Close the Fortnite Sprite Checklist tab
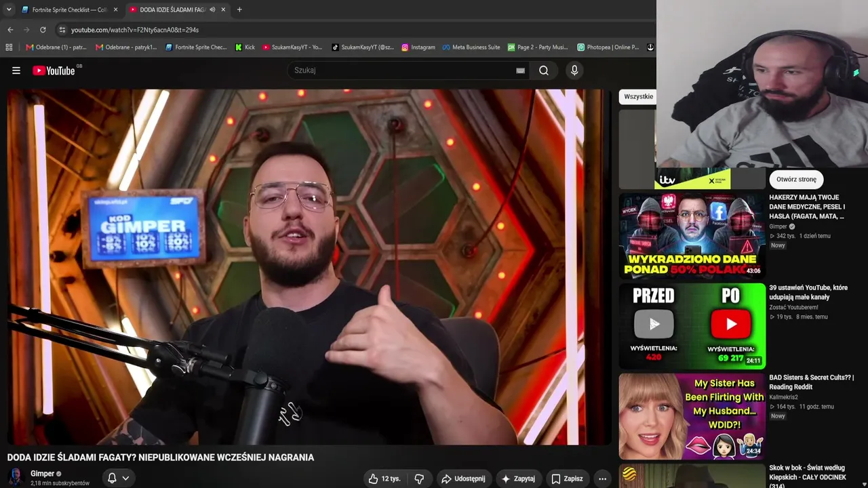This screenshot has height=488, width=868. coord(115,9)
